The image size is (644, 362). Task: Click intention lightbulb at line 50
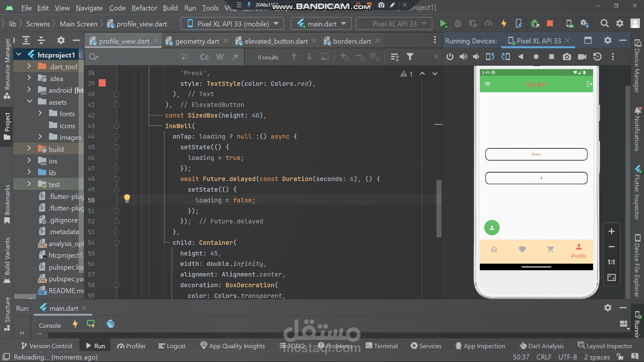click(127, 198)
